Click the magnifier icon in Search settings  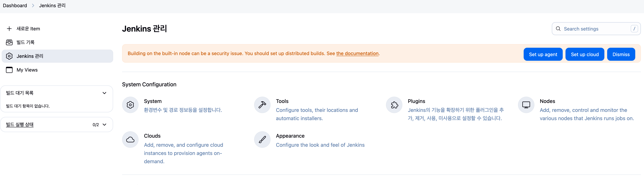coord(558,29)
